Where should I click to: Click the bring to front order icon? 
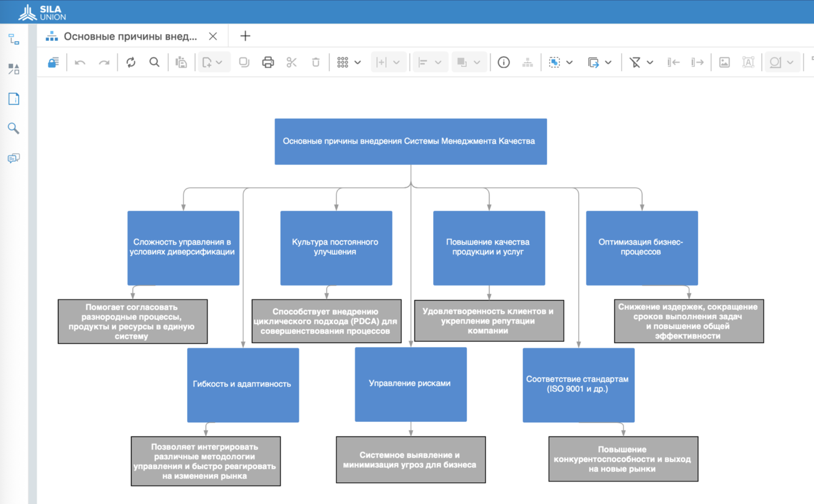coord(462,62)
